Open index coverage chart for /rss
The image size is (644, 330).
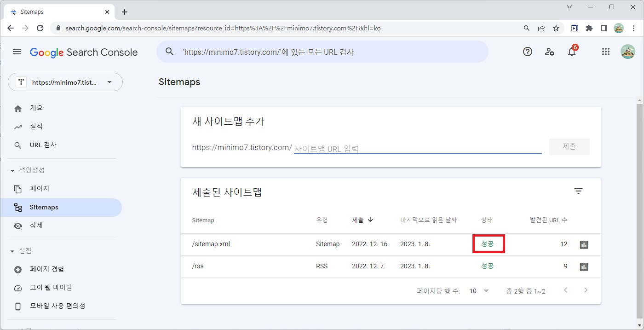(x=584, y=266)
